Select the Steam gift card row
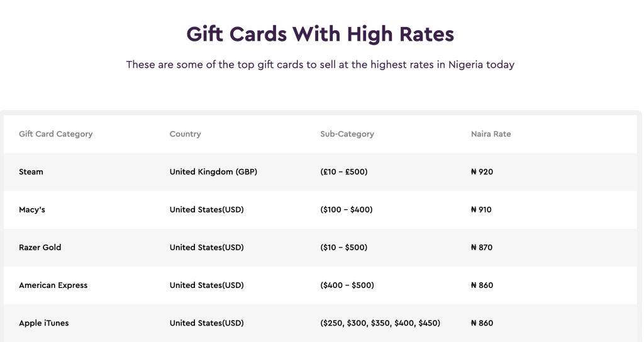This screenshot has height=342, width=644. (x=31, y=172)
